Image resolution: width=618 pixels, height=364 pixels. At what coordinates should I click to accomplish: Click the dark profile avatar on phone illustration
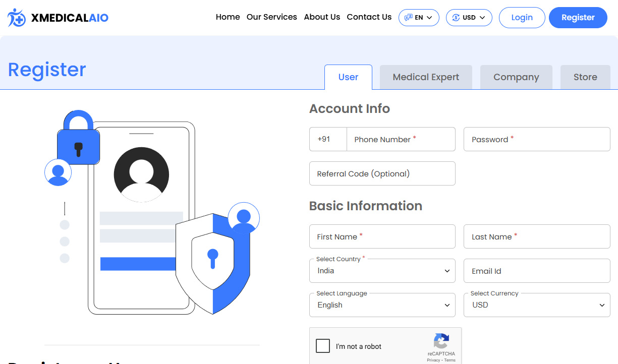[x=141, y=174]
